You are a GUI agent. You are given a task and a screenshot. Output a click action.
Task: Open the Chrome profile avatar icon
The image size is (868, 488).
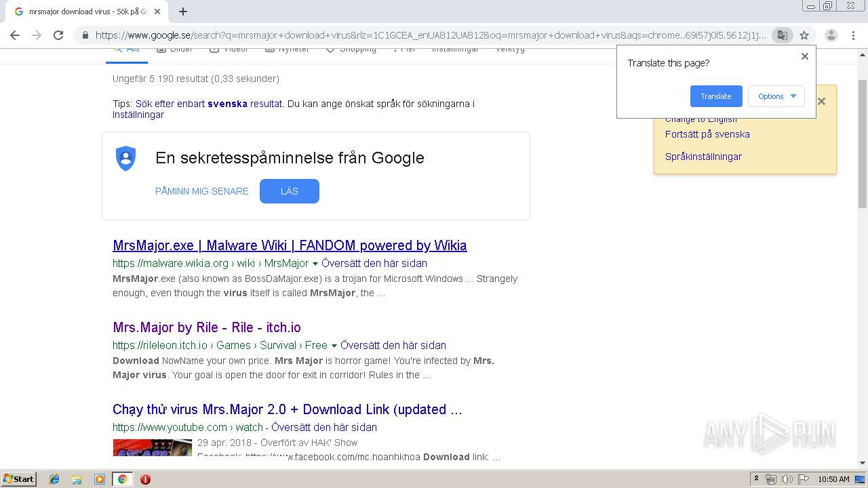831,35
